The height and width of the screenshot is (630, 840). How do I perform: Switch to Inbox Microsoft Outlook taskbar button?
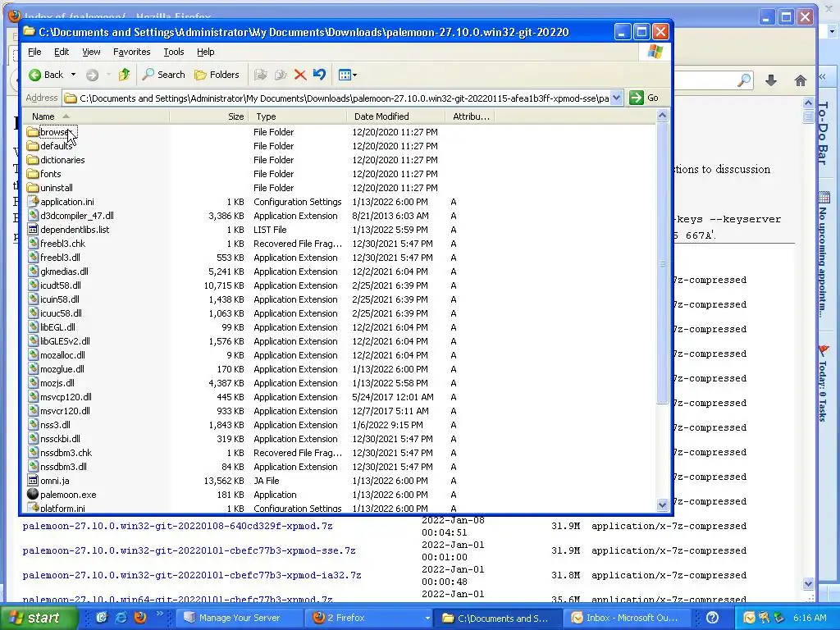[x=626, y=618]
